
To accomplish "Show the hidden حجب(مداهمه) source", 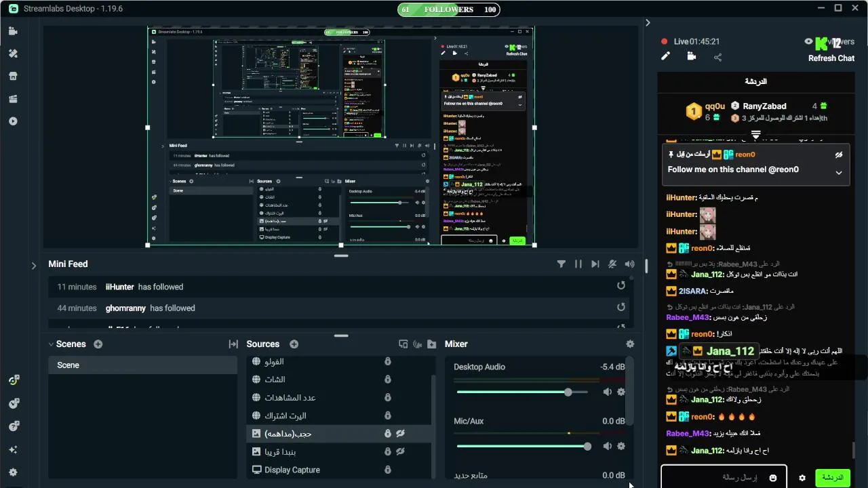I will coord(401,434).
